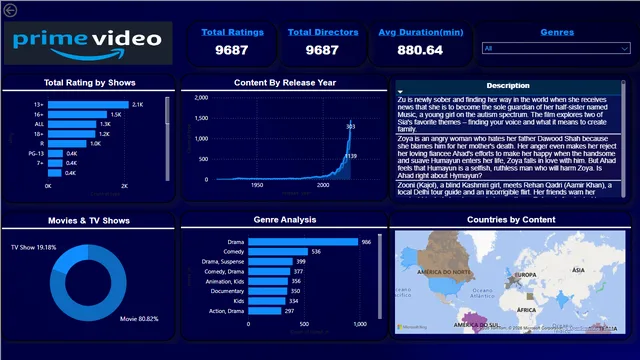Select the R rating bar
The height and width of the screenshot is (360, 640).
click(67, 144)
